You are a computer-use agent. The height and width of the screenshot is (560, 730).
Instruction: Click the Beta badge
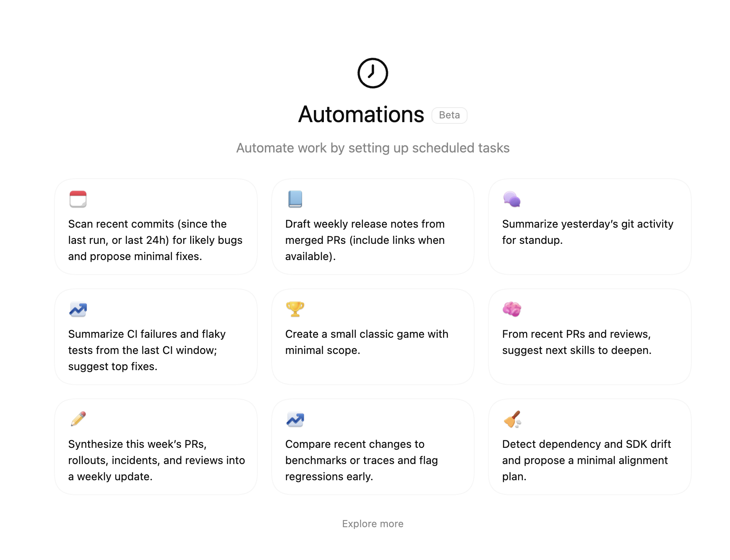(449, 115)
